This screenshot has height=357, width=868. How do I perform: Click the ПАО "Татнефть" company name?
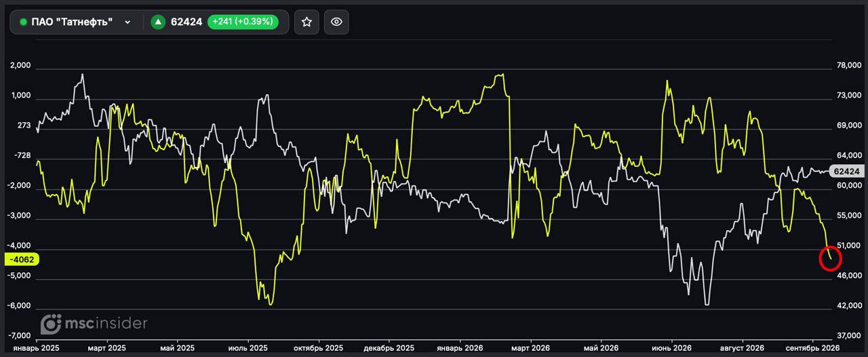pos(72,22)
